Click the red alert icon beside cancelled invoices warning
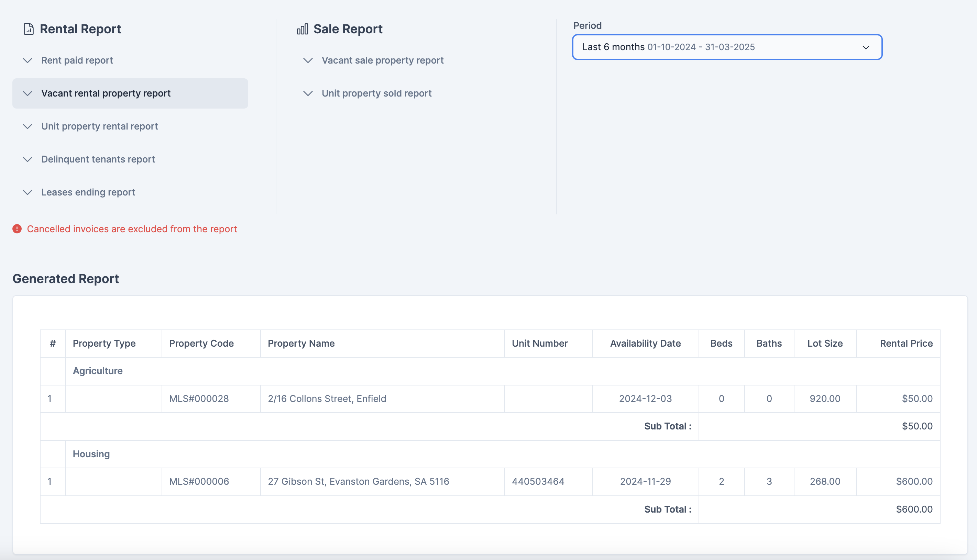The image size is (977, 560). [17, 229]
